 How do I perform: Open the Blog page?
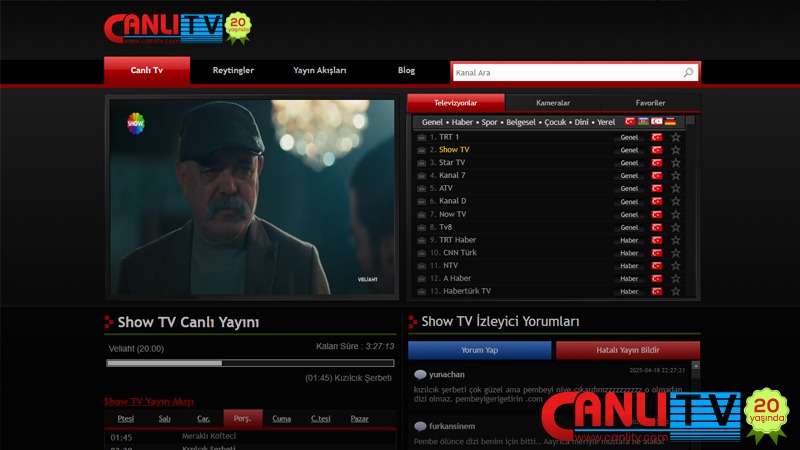[x=406, y=70]
